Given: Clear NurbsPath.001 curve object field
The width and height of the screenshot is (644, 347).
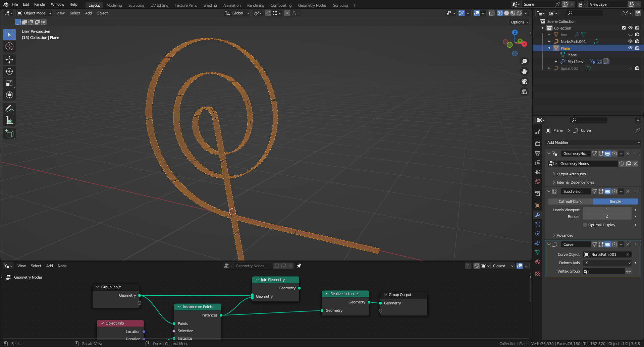Looking at the screenshot, I should coord(628,254).
